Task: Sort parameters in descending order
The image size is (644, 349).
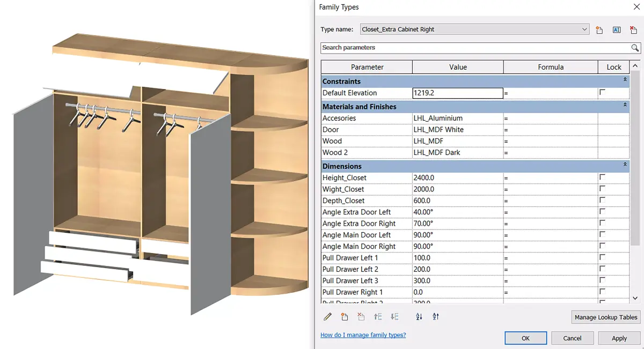Action: pos(436,316)
